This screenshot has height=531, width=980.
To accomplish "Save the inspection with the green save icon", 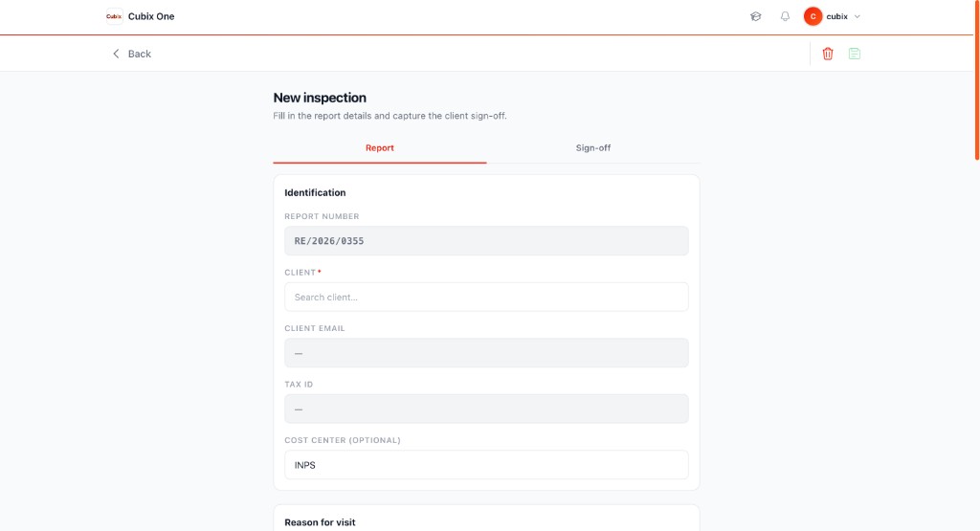I will [x=855, y=54].
